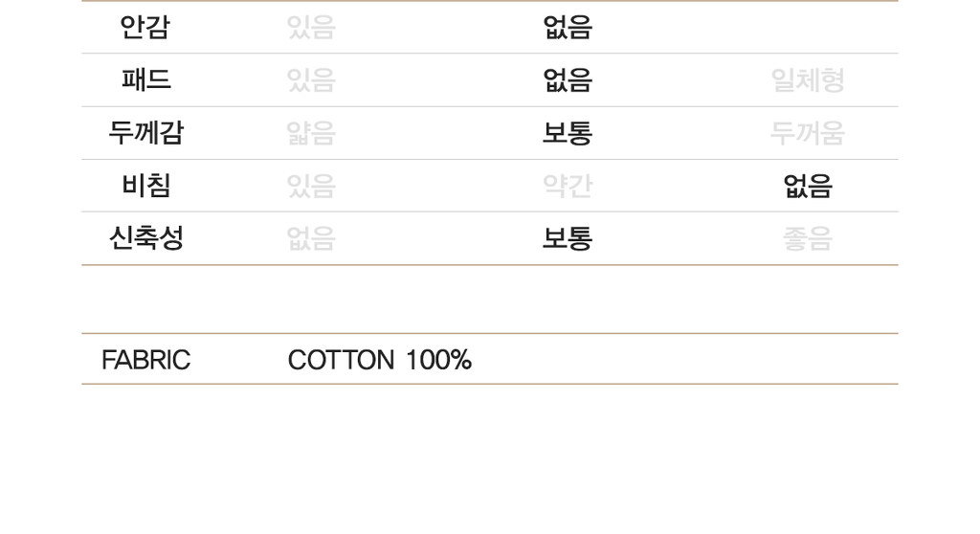The width and height of the screenshot is (980, 534).
Task: Click the 패드 row label
Action: click(145, 80)
